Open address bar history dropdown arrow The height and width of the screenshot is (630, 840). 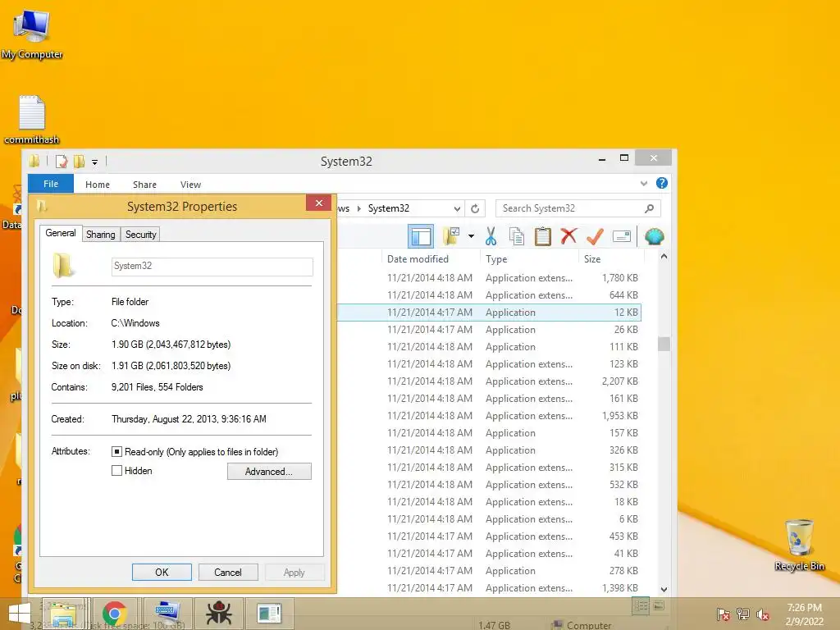click(x=457, y=208)
